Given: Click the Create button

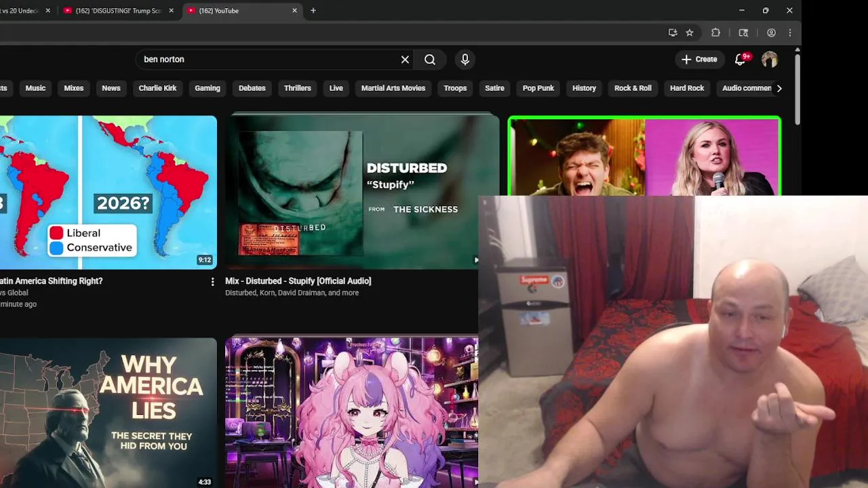Looking at the screenshot, I should 699,60.
